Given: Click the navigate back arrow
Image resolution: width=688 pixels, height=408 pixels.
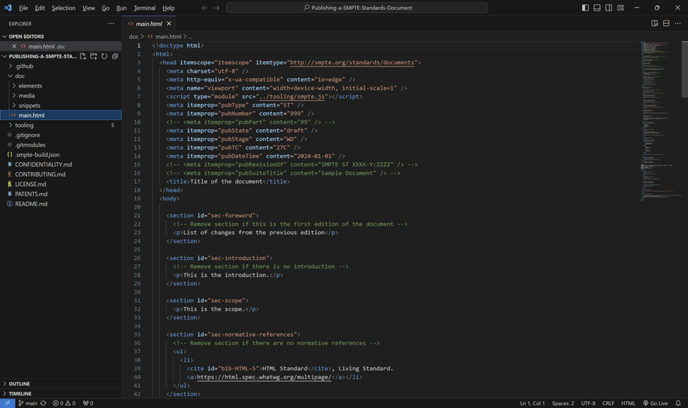Looking at the screenshot, I should 204,8.
